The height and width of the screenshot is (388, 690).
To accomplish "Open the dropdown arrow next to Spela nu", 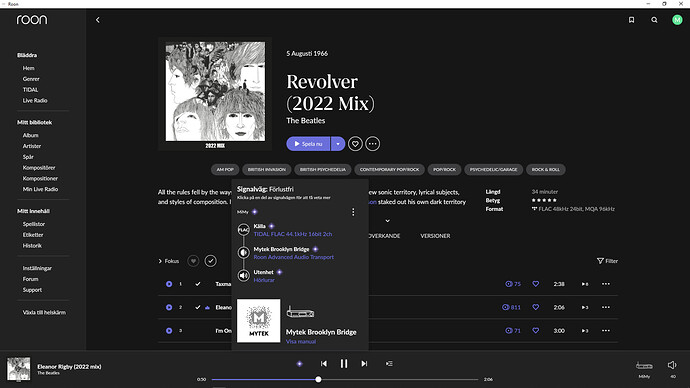I will click(x=338, y=144).
